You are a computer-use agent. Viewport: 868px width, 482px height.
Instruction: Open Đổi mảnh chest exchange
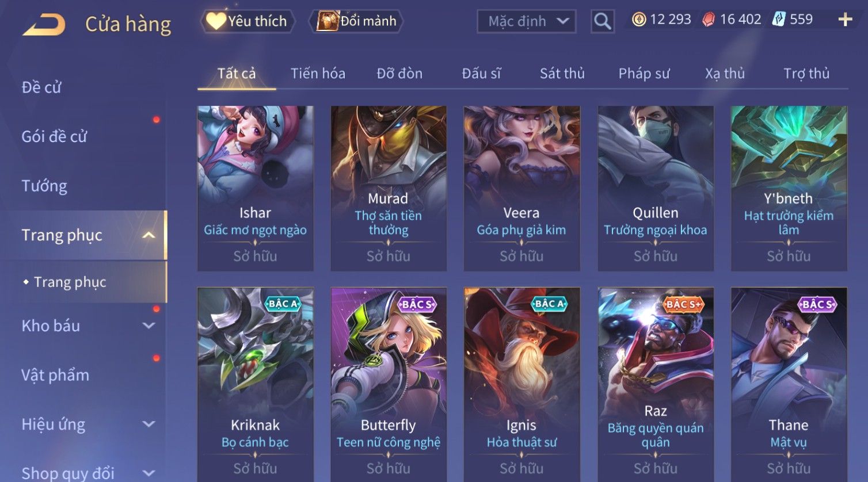click(356, 21)
